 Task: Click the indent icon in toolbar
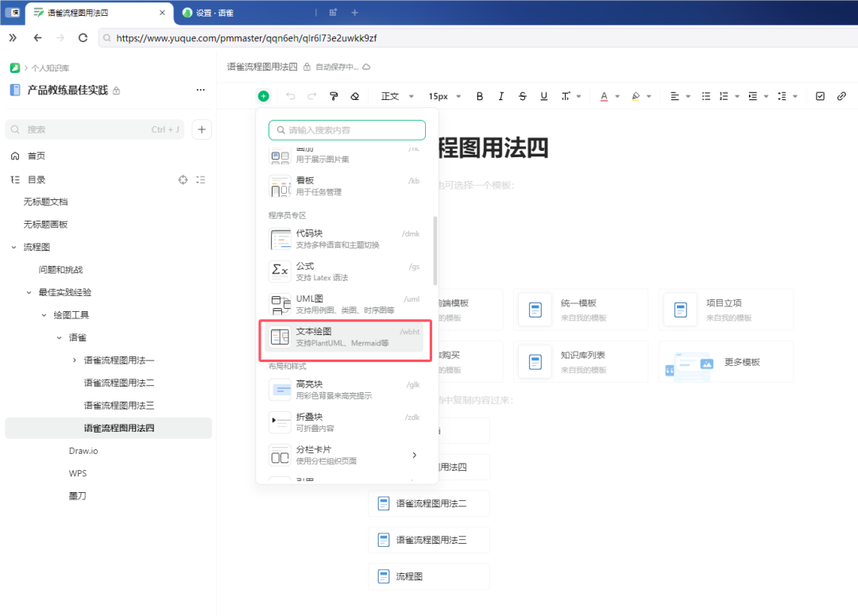coord(753,96)
